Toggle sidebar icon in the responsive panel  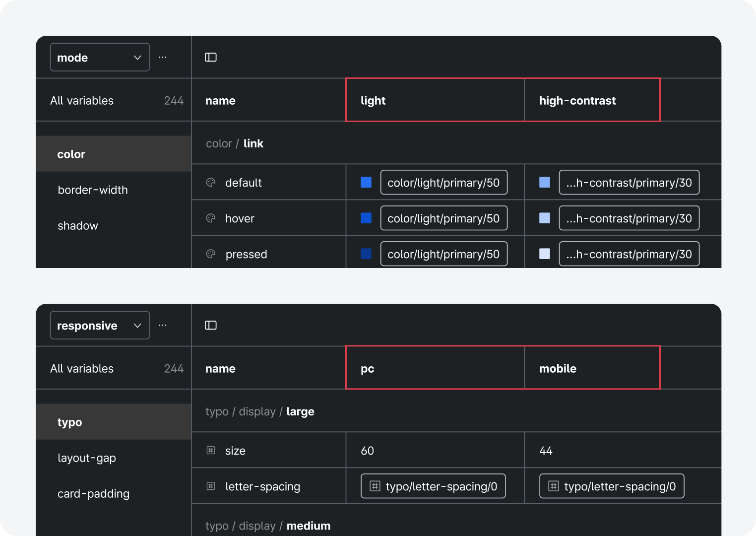(x=211, y=325)
